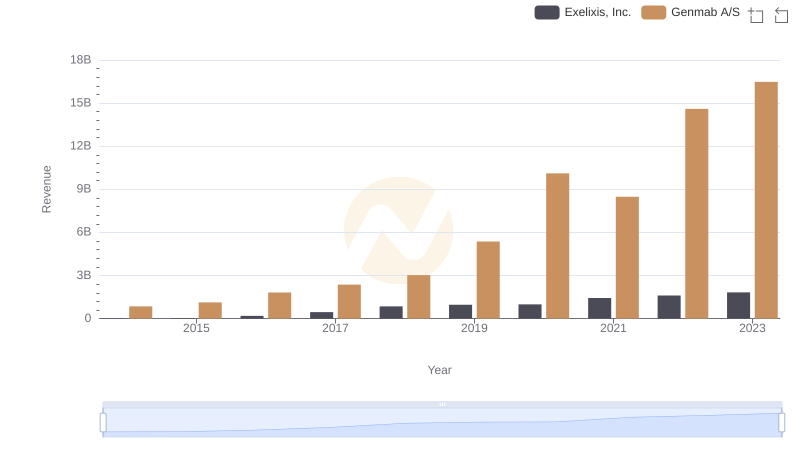Click the 2019 x-axis label
The height and width of the screenshot is (461, 800).
[x=474, y=328]
